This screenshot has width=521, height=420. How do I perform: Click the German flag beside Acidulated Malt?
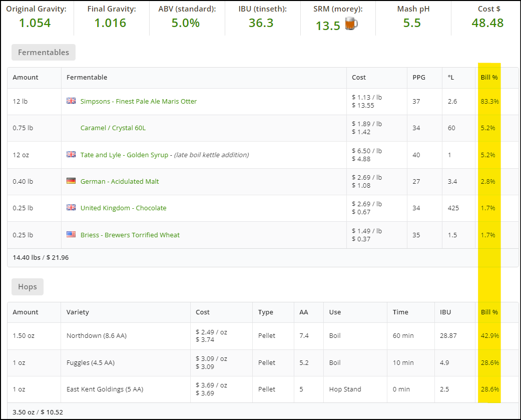[71, 181]
